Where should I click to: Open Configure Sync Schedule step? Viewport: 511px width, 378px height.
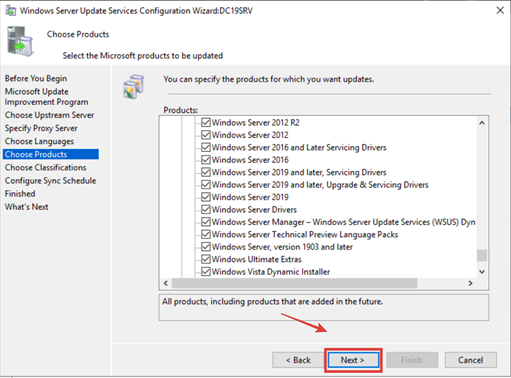50,181
